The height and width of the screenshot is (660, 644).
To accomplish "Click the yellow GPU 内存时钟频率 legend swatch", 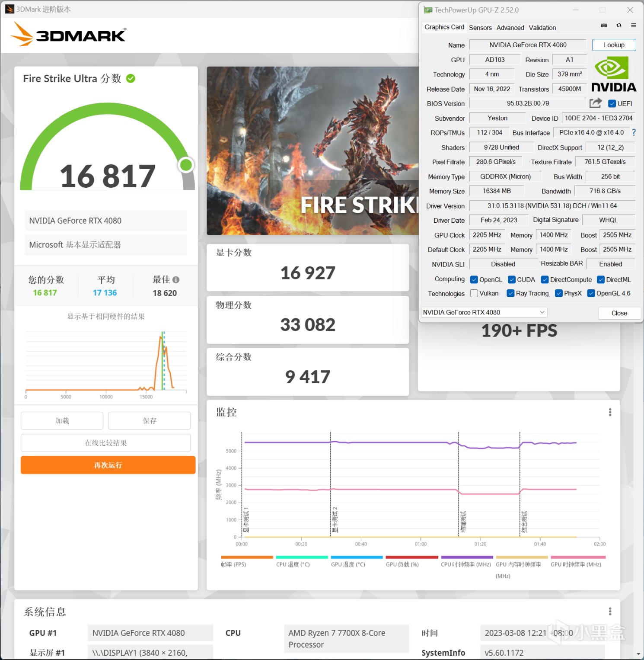I will [x=522, y=557].
